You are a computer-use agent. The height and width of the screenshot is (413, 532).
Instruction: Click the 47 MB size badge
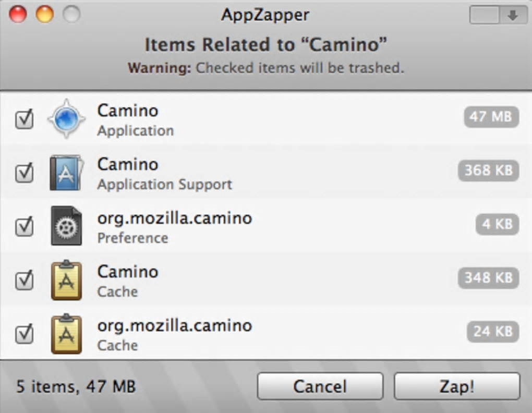491,117
